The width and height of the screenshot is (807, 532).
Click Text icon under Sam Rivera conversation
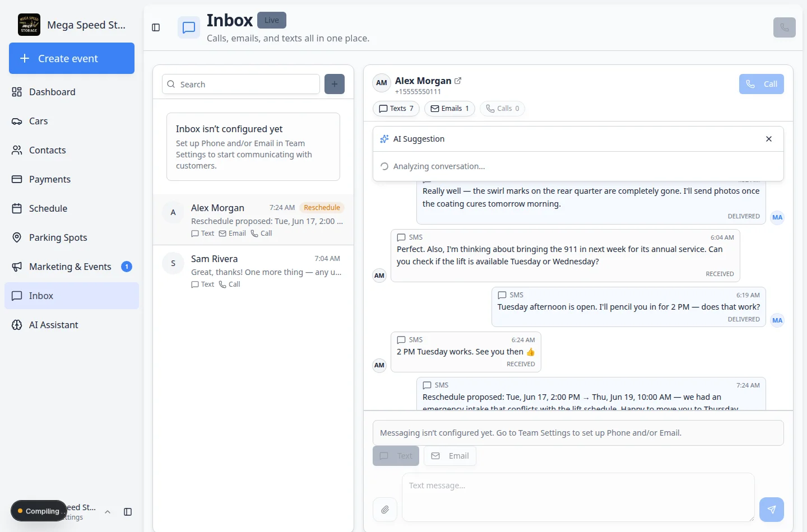click(195, 284)
